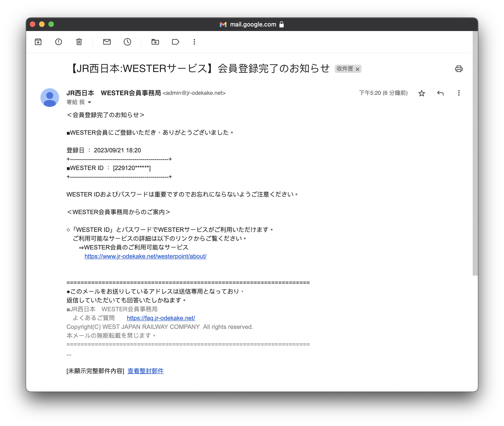This screenshot has width=504, height=426.
Task: Click the vertical scrollbar on the right
Action: [x=475, y=153]
